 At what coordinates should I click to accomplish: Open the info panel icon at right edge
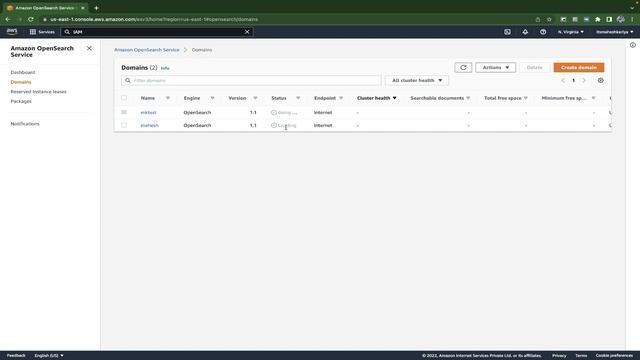click(633, 45)
